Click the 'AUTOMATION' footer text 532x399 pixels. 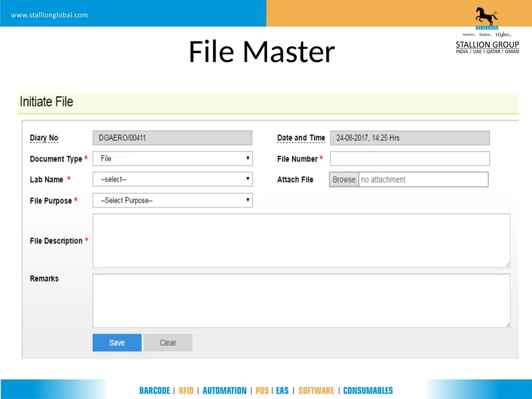point(224,391)
